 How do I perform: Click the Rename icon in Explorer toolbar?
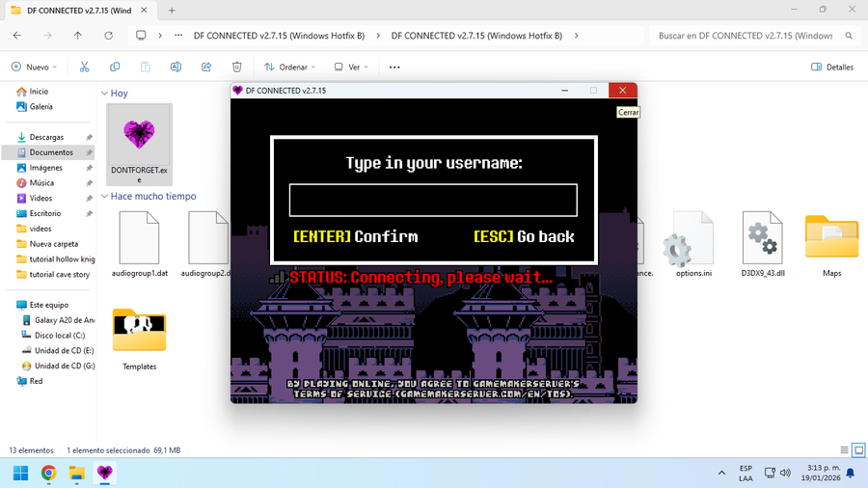[x=176, y=67]
